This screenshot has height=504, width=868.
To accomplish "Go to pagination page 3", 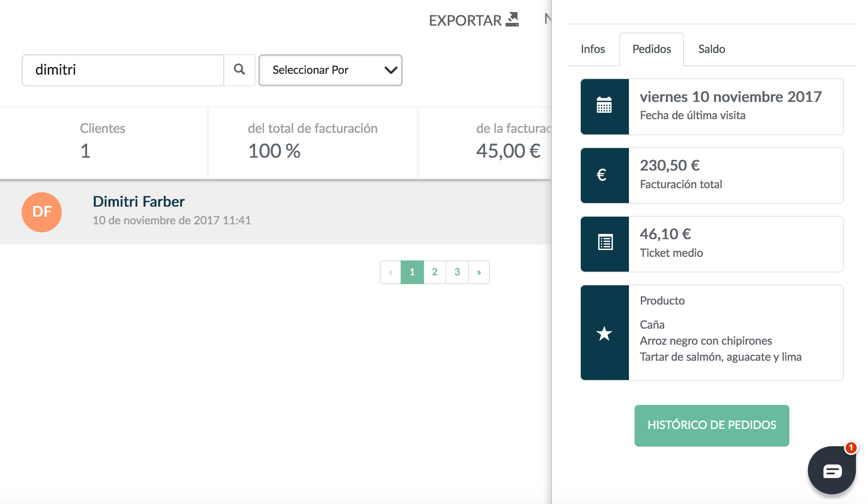I will pyautogui.click(x=457, y=272).
